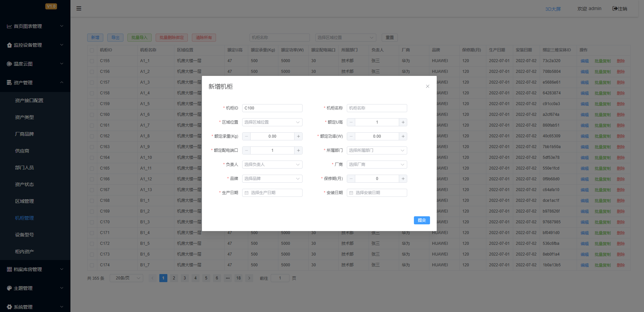Check the row C164 checkbox

tap(92, 158)
